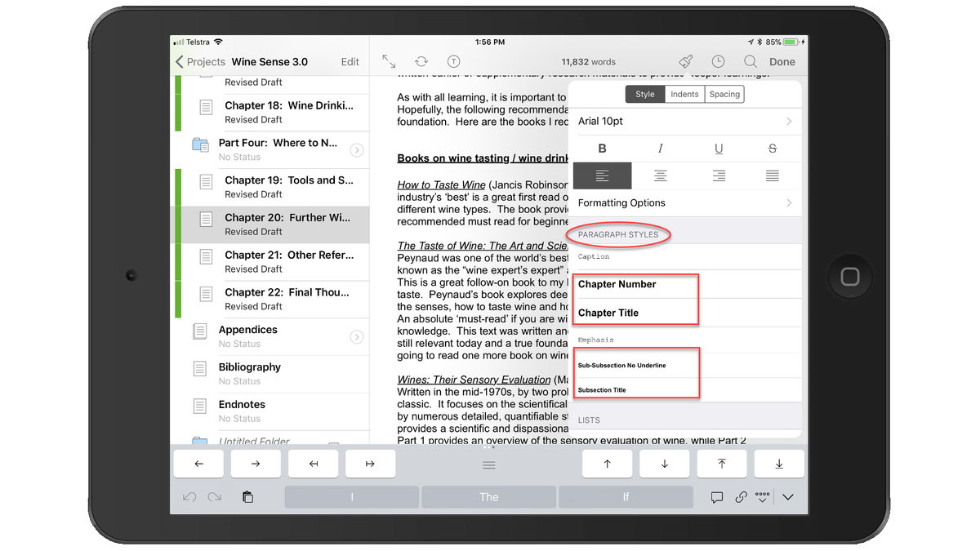This screenshot has height=551, width=980.
Task: Apply the Subsection Title style
Action: click(685, 389)
